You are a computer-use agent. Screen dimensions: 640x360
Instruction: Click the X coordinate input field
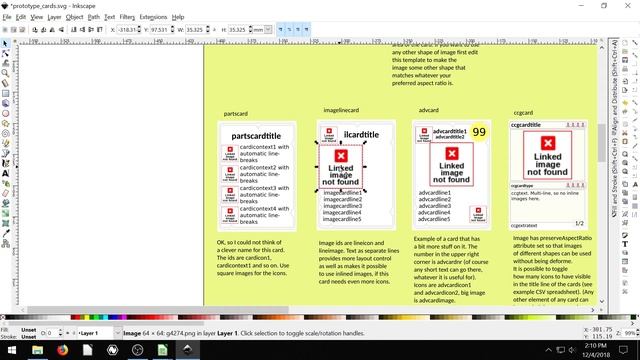click(127, 29)
